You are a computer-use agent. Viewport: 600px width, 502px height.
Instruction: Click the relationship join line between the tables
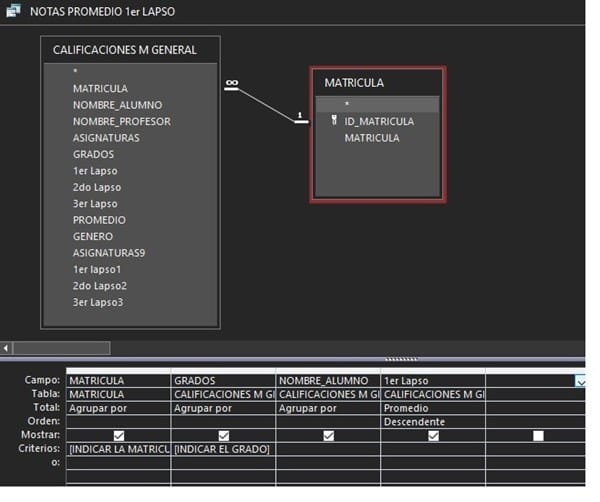point(267,106)
